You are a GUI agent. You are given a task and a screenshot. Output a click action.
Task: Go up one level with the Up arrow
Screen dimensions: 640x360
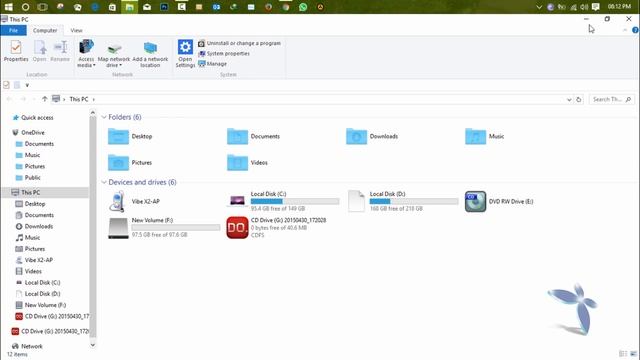point(44,99)
